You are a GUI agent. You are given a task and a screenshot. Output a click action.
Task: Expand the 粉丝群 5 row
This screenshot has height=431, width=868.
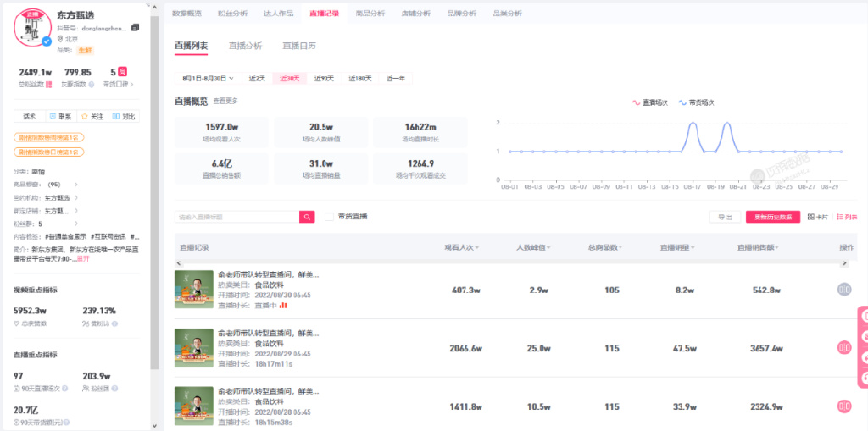coord(75,224)
